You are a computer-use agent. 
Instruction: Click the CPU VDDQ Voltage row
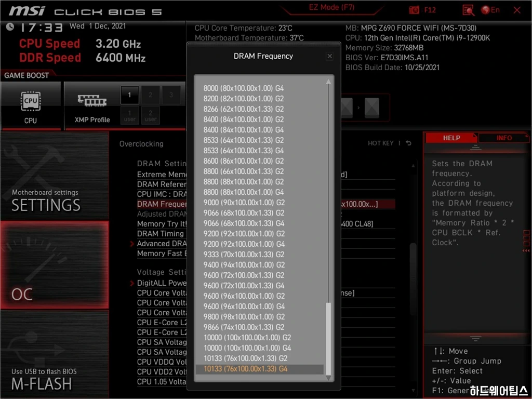(x=162, y=362)
